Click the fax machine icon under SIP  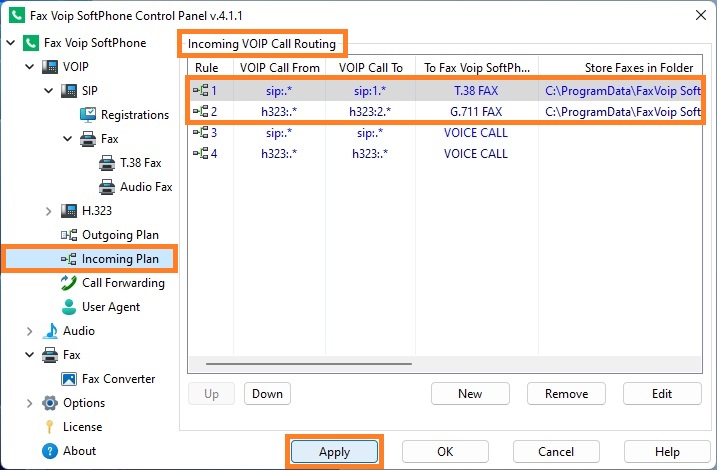[88, 139]
